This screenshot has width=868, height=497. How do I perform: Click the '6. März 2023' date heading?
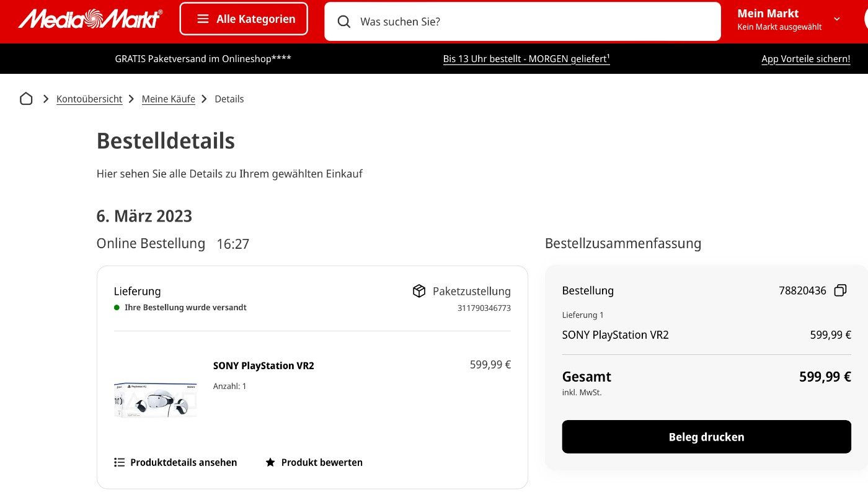(144, 216)
